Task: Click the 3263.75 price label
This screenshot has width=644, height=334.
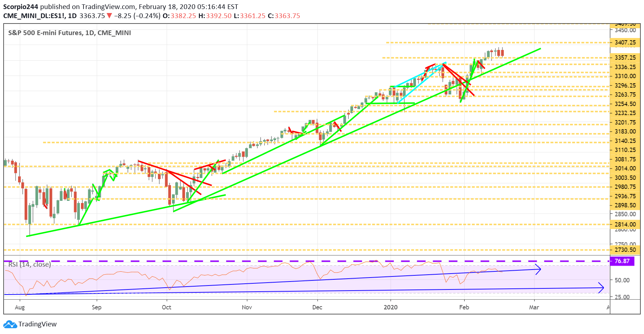Action: click(x=625, y=95)
